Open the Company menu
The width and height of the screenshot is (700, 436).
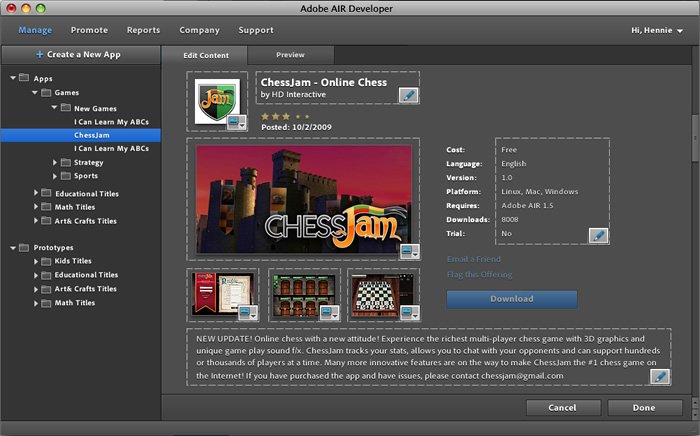(x=200, y=30)
